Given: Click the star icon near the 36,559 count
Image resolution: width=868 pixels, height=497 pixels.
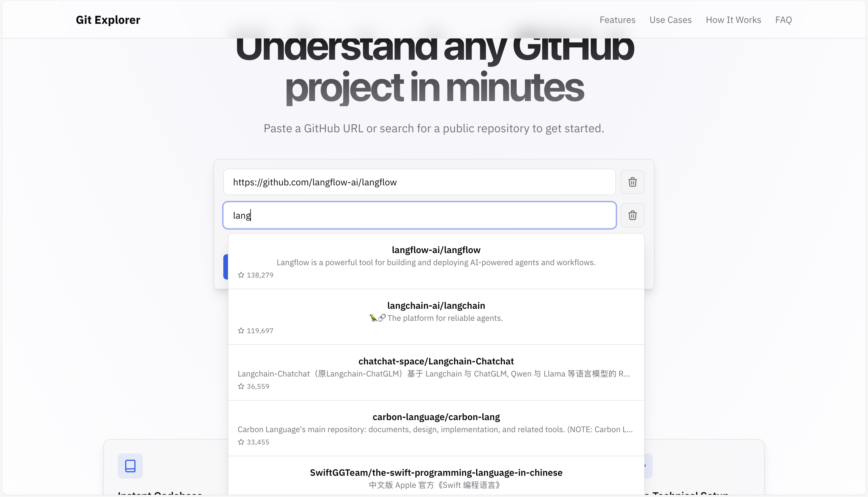Looking at the screenshot, I should tap(241, 386).
